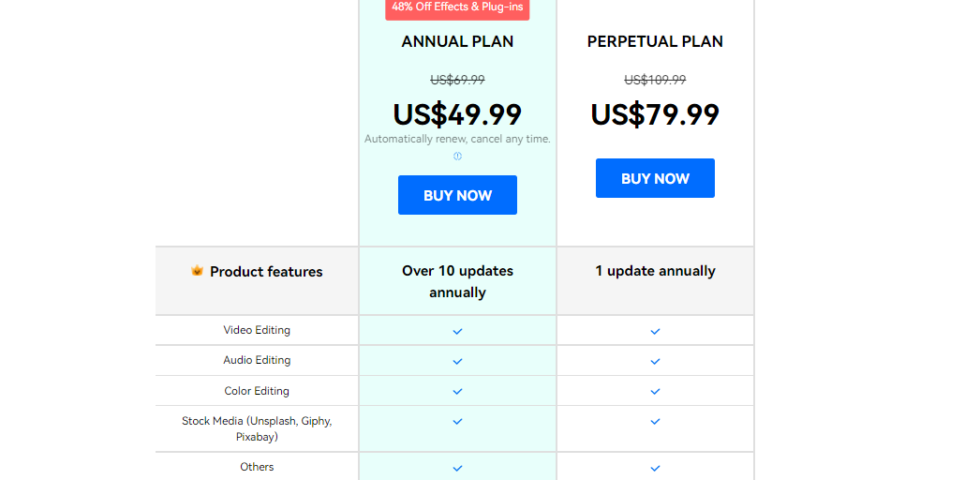
Task: Click Annual Plan checkmark for Video Editing
Action: [457, 331]
